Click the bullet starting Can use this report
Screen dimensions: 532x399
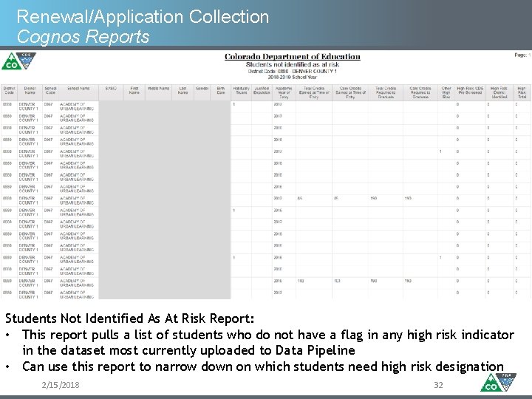pyautogui.click(x=263, y=366)
